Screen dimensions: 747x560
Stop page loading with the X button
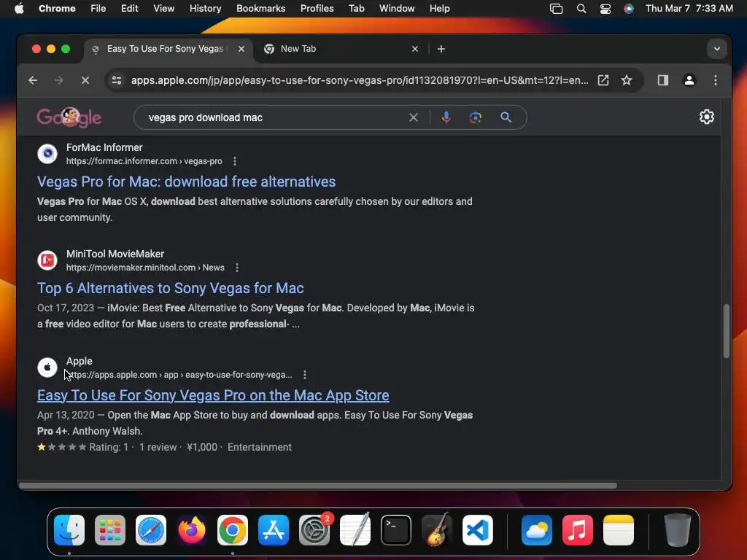point(85,80)
